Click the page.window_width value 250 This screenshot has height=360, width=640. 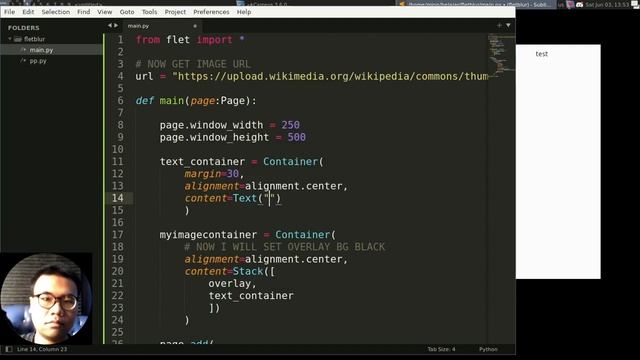pyautogui.click(x=290, y=125)
